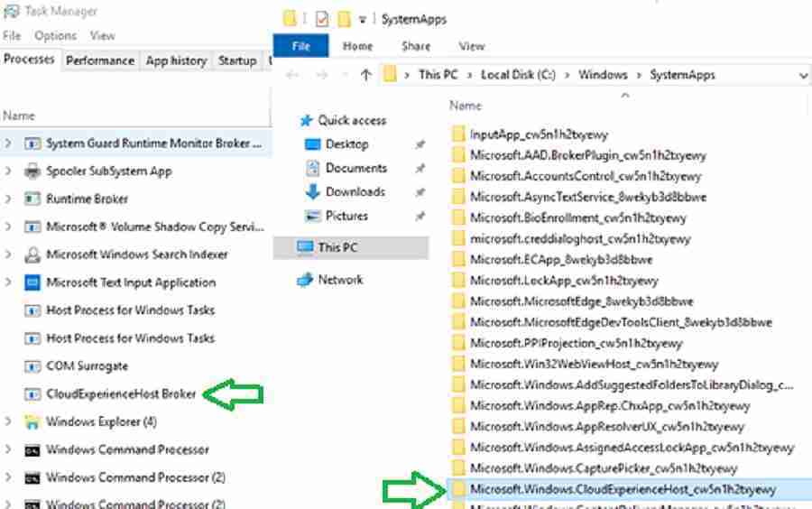Click the Up one level arrow in Explorer
The image size is (812, 509).
coord(366,75)
